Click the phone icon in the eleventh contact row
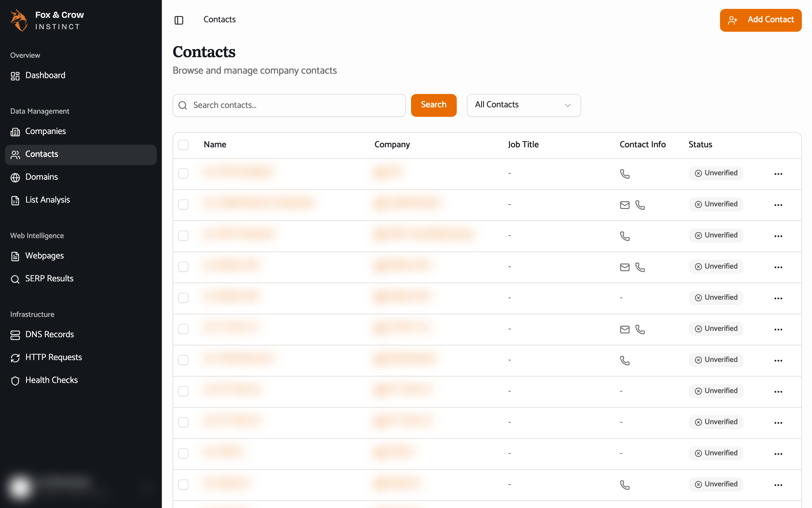The height and width of the screenshot is (508, 812). click(625, 485)
